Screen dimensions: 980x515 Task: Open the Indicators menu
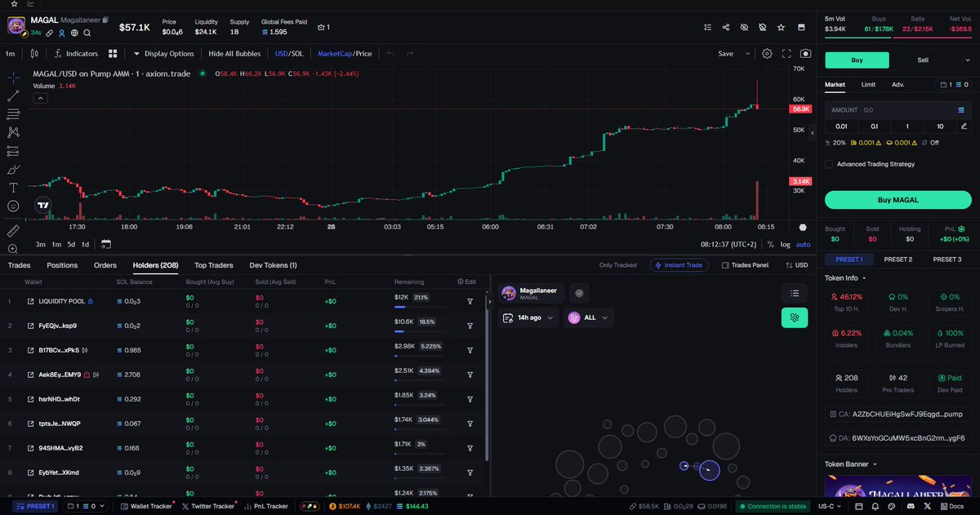pos(76,54)
